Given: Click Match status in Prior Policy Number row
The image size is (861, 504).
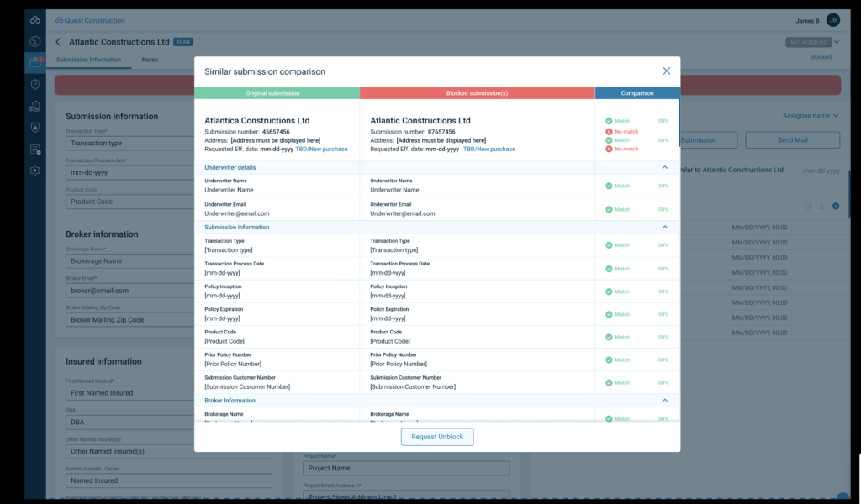Looking at the screenshot, I should tap(618, 360).
